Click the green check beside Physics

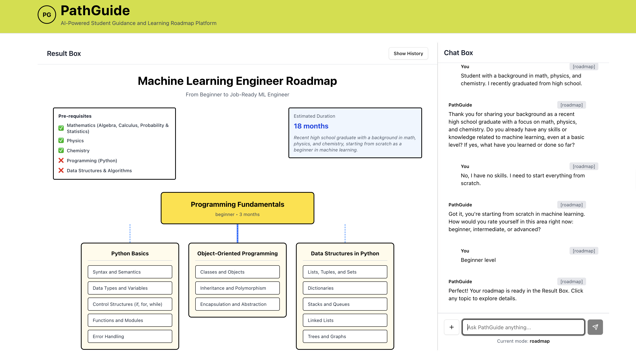(61, 141)
